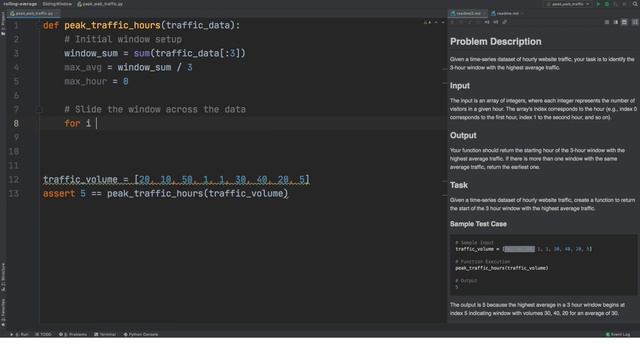Open Search Everywhere magnifier icon
Screen dimensions: 640x360
[x=635, y=4]
